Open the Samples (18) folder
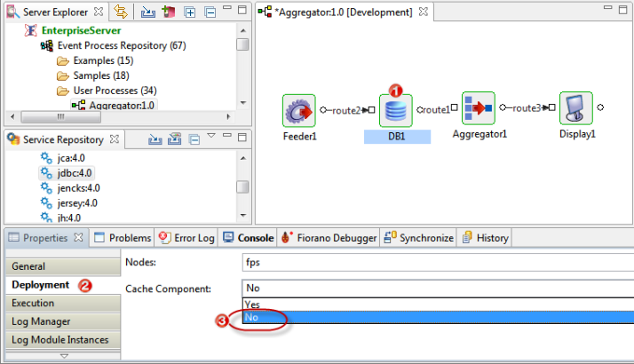 pos(101,75)
